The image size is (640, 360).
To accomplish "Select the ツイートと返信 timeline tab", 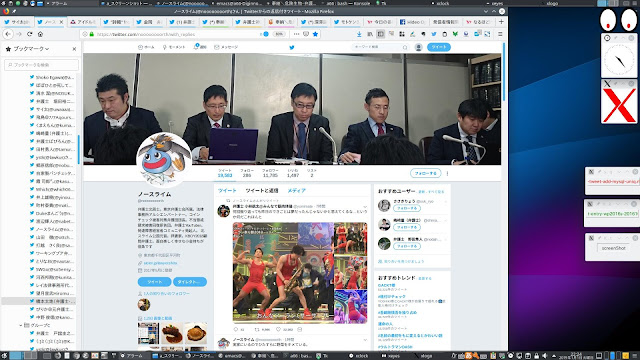I will (262, 191).
